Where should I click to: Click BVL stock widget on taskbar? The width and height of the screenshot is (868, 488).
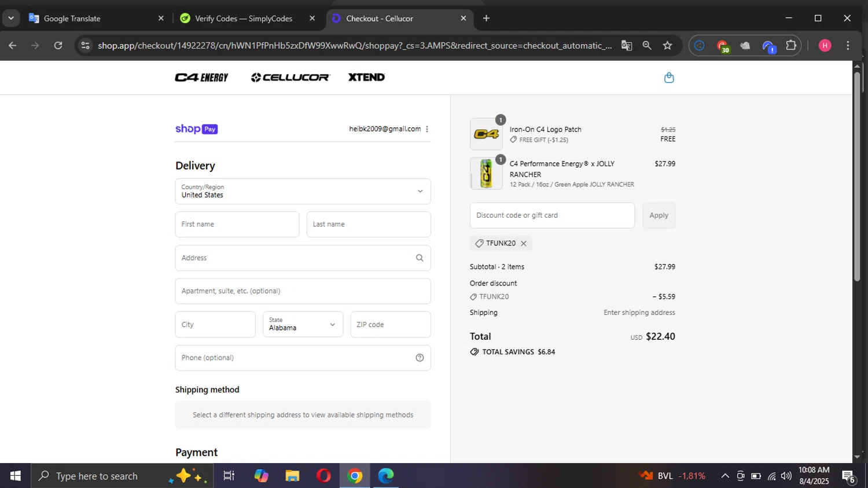(672, 476)
